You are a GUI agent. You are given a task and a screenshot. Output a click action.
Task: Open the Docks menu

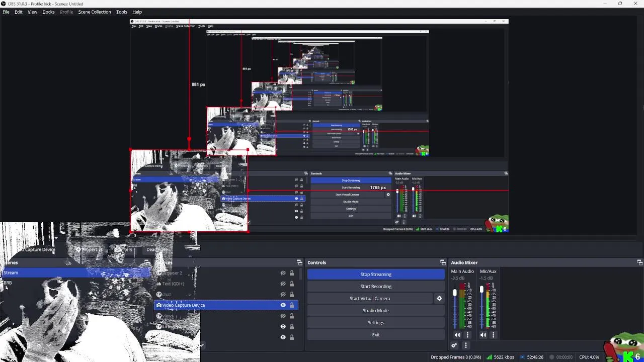tap(48, 12)
